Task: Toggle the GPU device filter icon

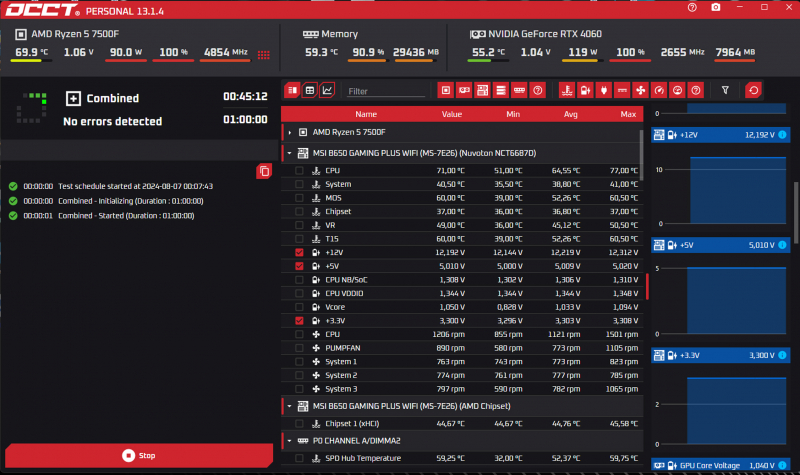Action: click(464, 90)
